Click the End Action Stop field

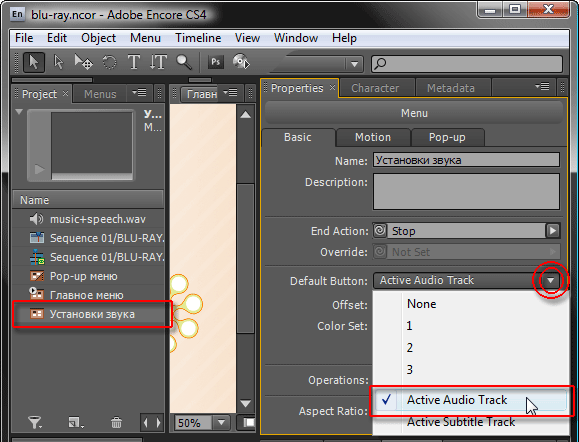click(x=466, y=231)
